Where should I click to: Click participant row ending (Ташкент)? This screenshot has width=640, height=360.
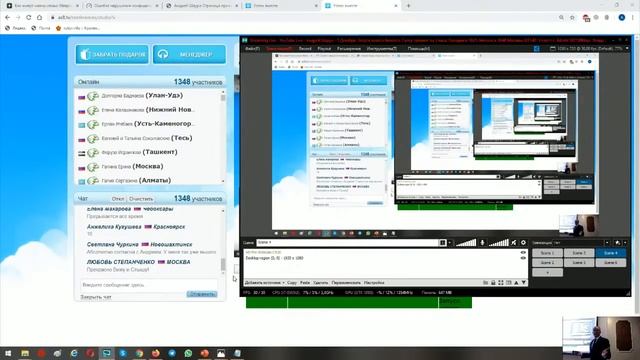click(x=149, y=152)
